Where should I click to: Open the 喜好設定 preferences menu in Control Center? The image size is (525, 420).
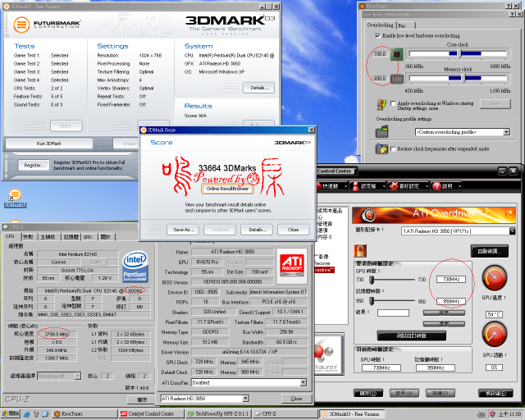tap(409, 186)
